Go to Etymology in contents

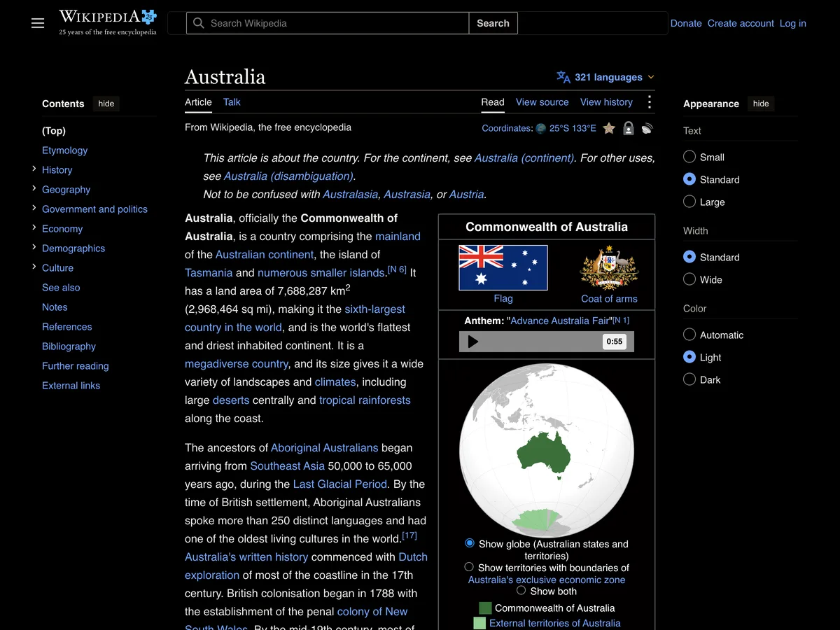click(64, 150)
